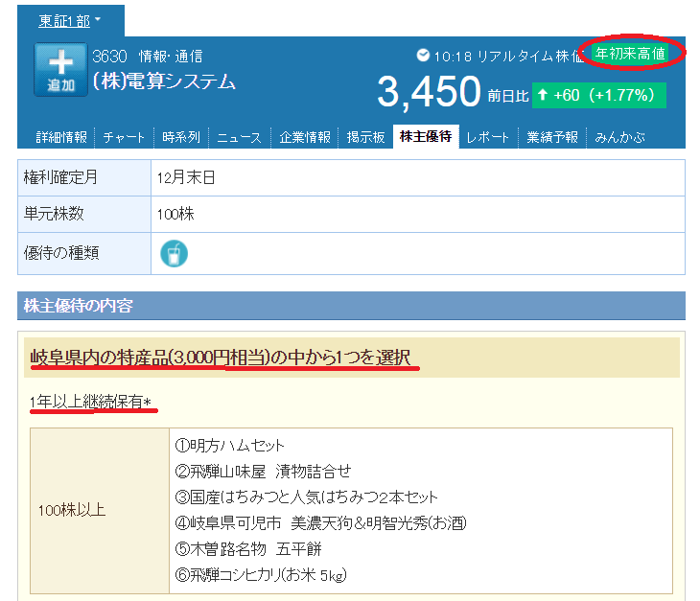The image size is (700, 601).
Task: Click the 100株以上 cell
Action: coord(100,511)
